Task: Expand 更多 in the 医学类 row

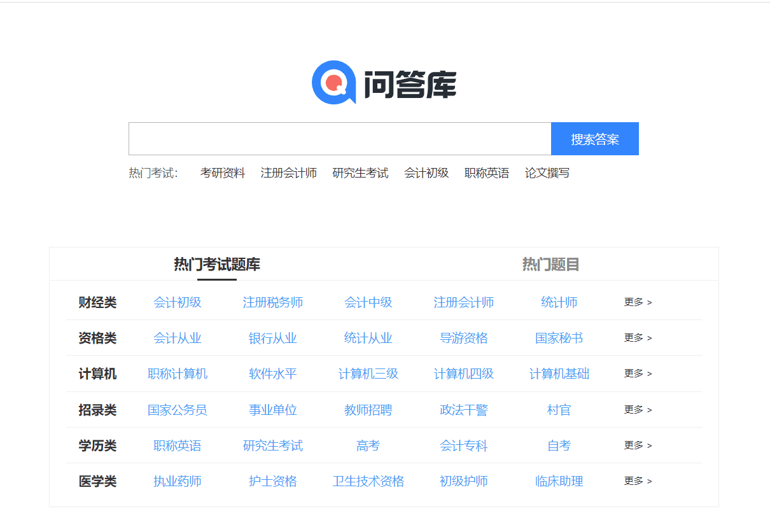Action: [638, 481]
